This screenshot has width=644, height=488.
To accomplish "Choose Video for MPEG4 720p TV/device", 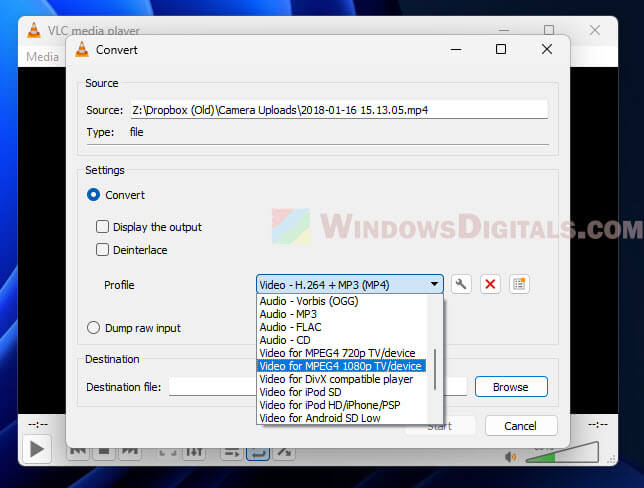I will point(342,353).
